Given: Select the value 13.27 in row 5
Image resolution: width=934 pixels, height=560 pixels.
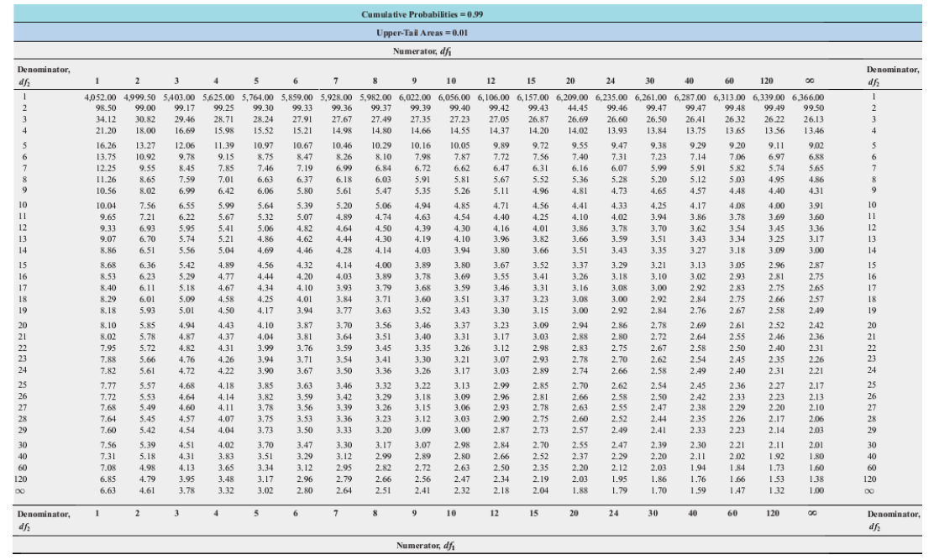Looking at the screenshot, I should click(x=145, y=145).
